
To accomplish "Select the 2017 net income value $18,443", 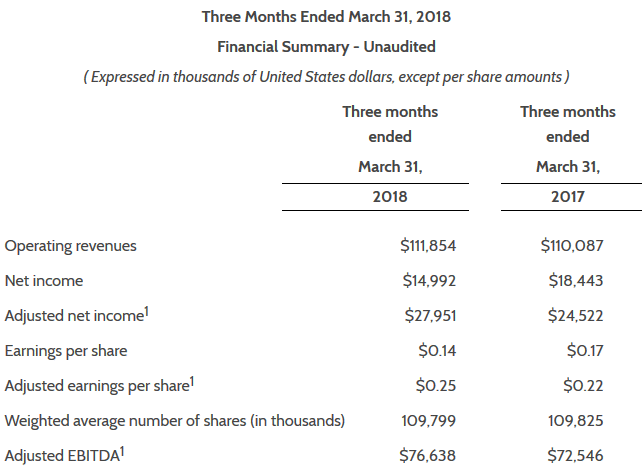I will click(577, 281).
